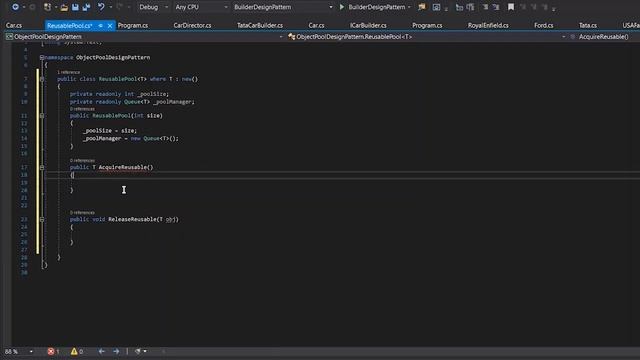The height and width of the screenshot is (360, 640).
Task: Click the Uncomment selected lines icon
Action: pyautogui.click(x=470, y=7)
